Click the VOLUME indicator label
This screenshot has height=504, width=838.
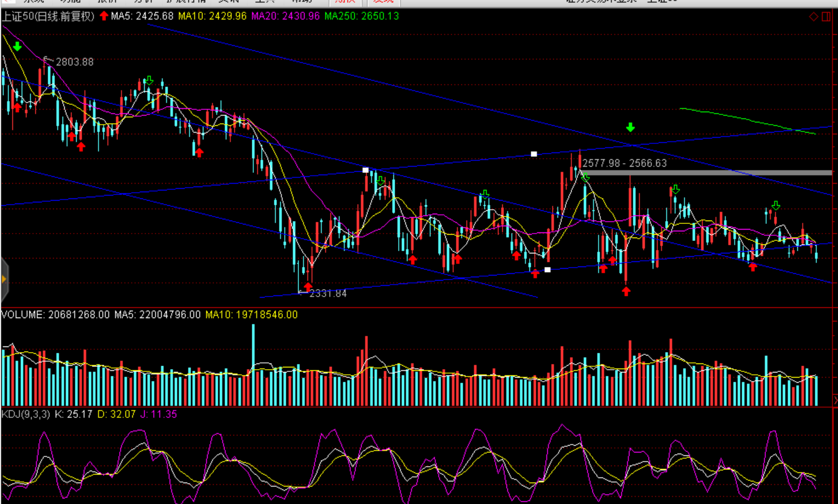23,315
